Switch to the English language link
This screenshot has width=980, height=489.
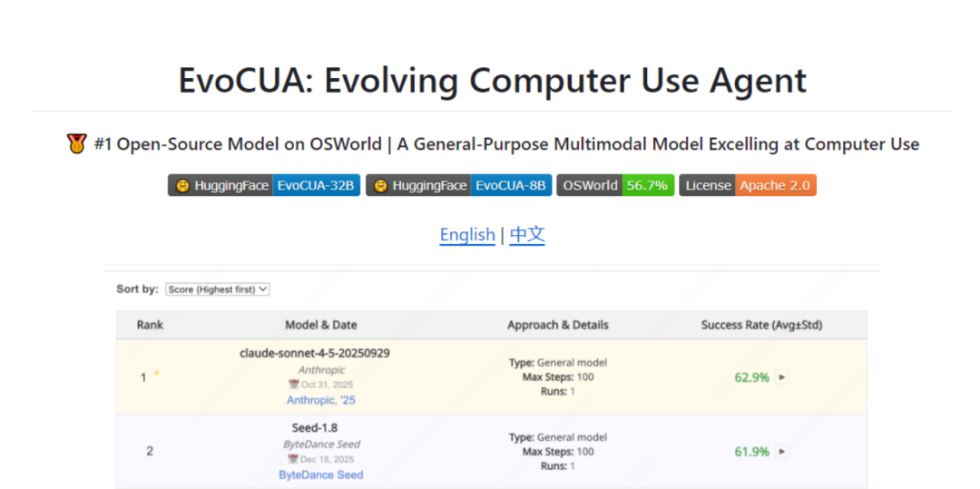click(467, 235)
